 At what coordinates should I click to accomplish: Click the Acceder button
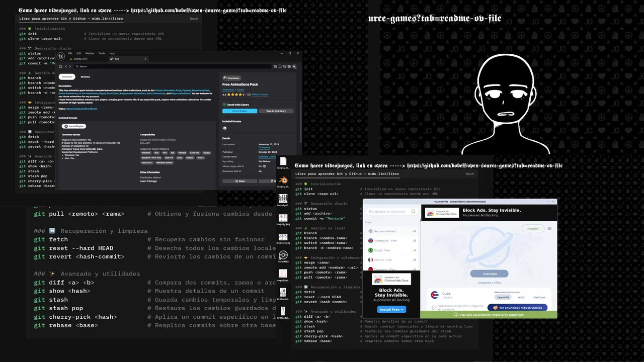coord(533,229)
